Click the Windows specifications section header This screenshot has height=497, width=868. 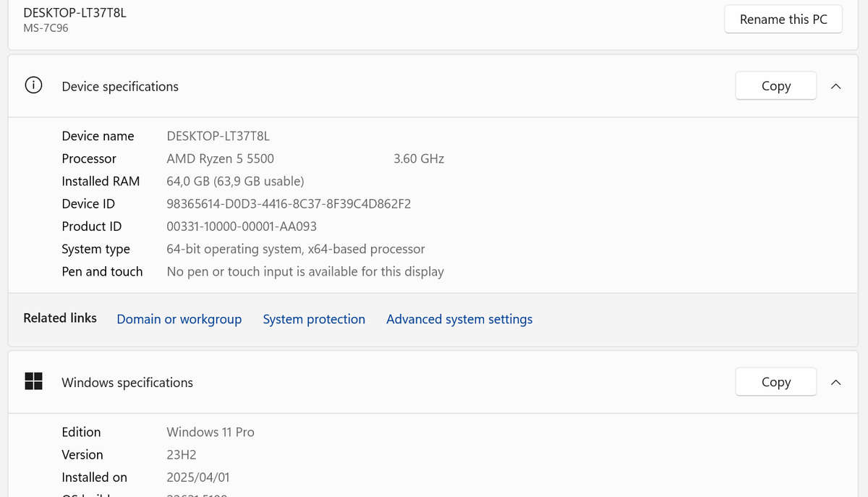[x=127, y=382]
